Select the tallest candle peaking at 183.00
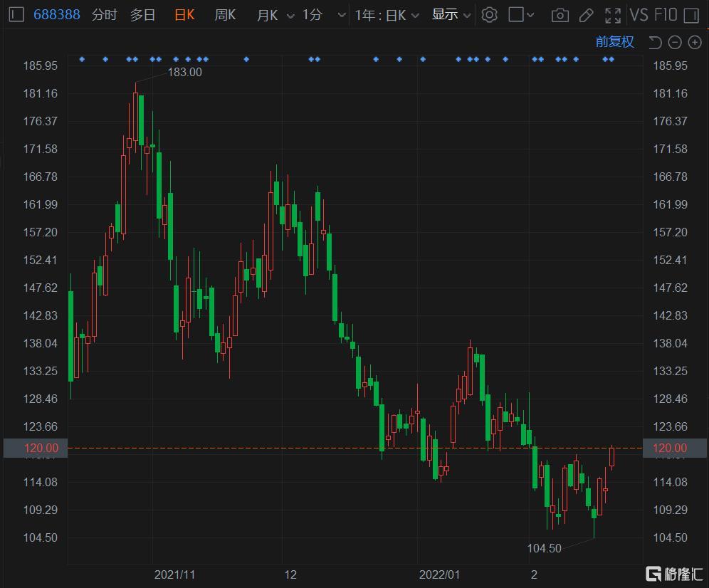The image size is (709, 588). click(135, 117)
